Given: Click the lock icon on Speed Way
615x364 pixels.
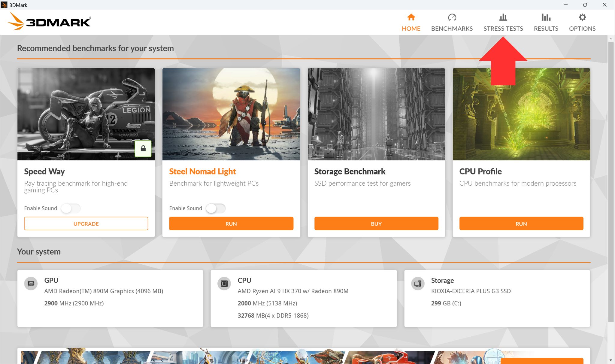Looking at the screenshot, I should 143,148.
